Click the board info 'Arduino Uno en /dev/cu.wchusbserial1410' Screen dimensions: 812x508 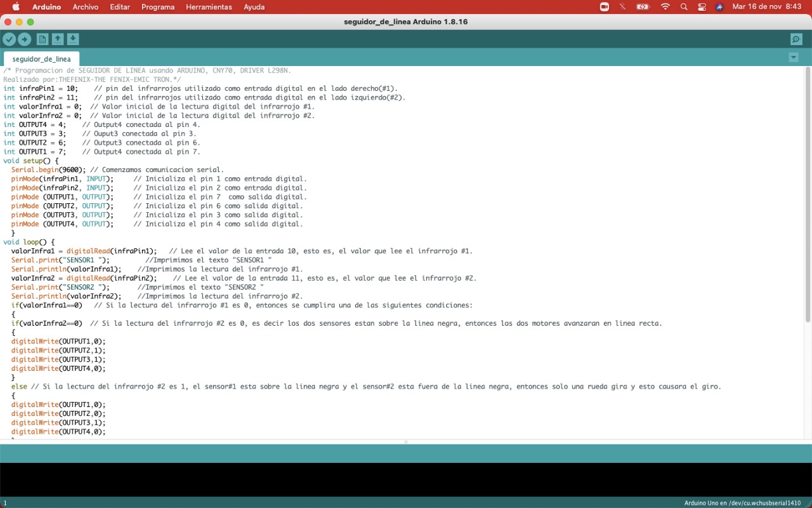pyautogui.click(x=742, y=503)
